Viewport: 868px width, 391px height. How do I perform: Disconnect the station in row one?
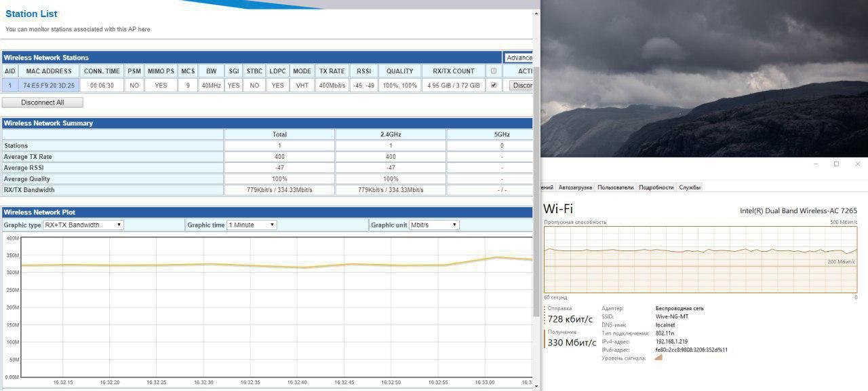pos(521,86)
